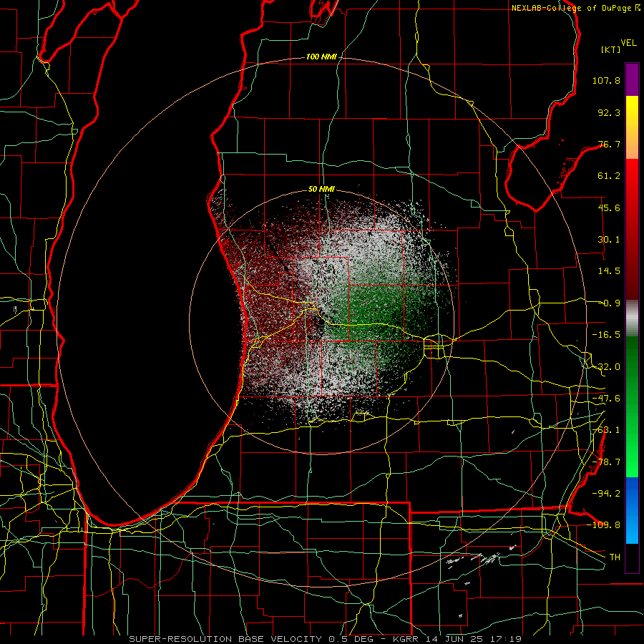Select the 76.7 scale value

(x=609, y=144)
